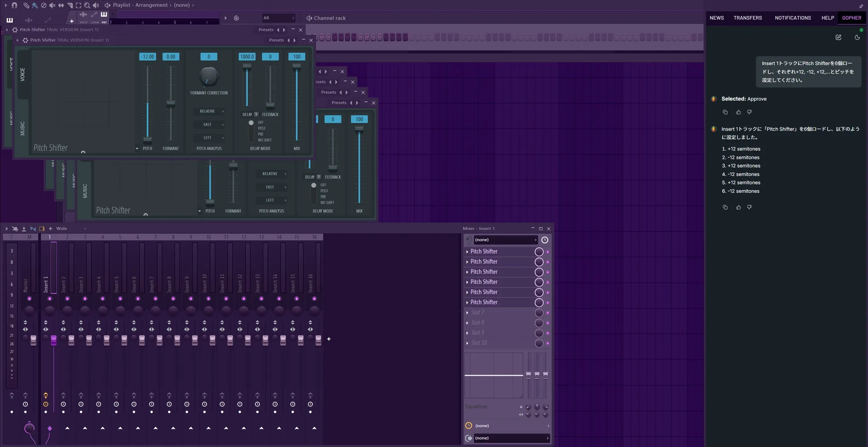Click the PAT piano keys focus icon

pyautogui.click(x=104, y=15)
